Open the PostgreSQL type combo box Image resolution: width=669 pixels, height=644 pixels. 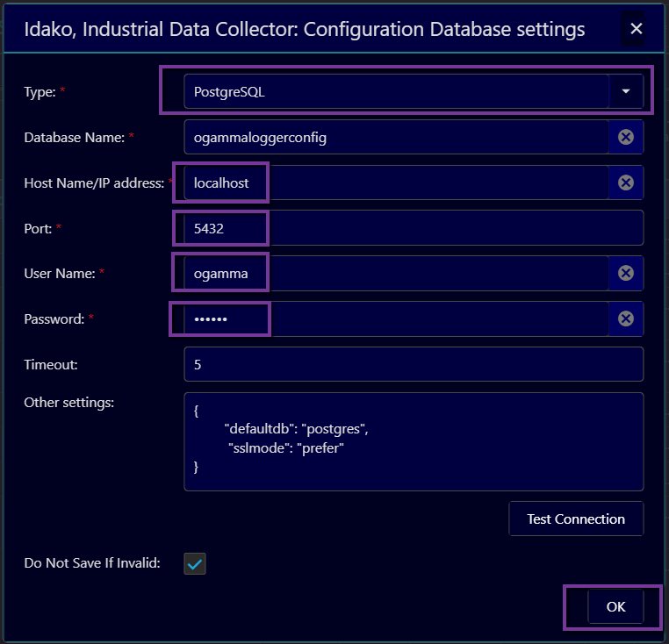coord(395,91)
